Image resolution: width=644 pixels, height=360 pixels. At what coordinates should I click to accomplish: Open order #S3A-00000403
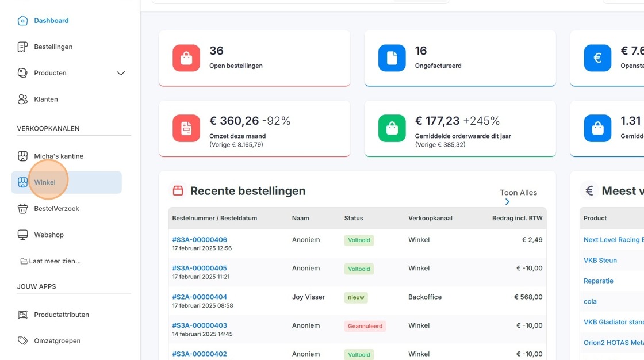[200, 325]
